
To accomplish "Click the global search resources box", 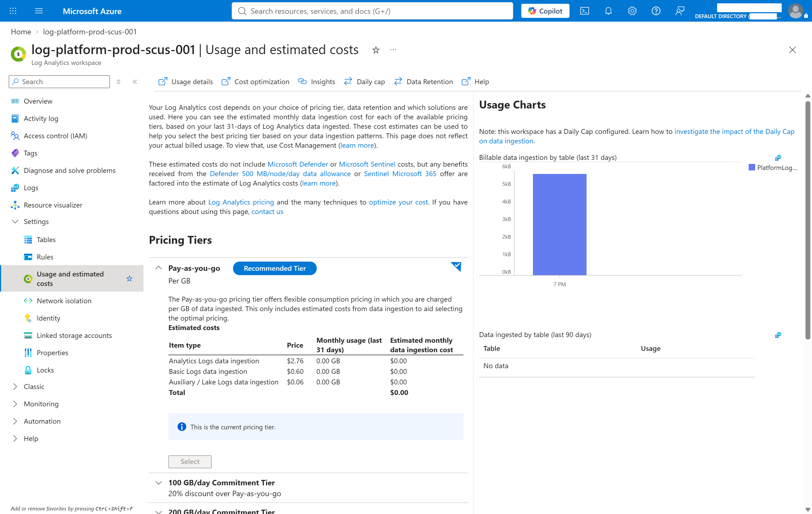I will point(372,11).
